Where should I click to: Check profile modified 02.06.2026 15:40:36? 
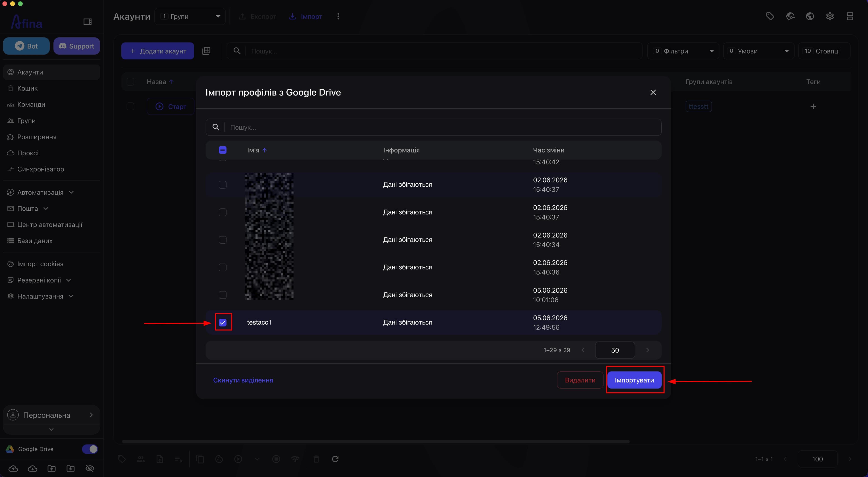click(x=223, y=267)
